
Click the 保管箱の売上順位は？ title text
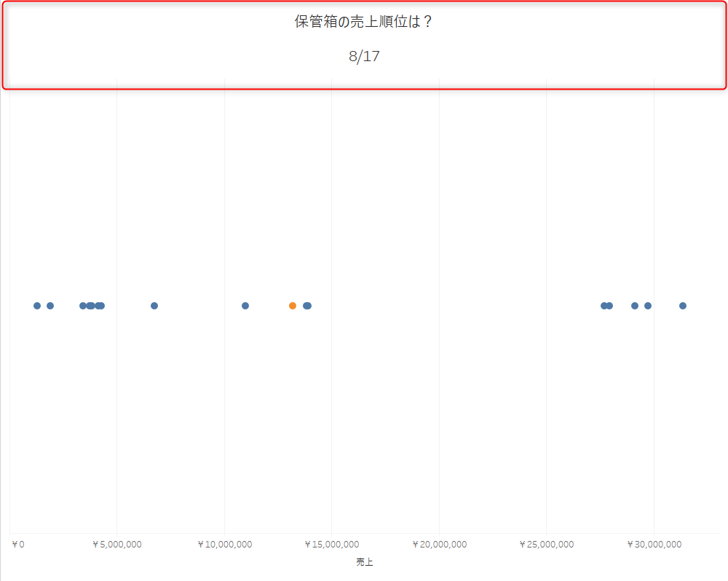coord(363,22)
